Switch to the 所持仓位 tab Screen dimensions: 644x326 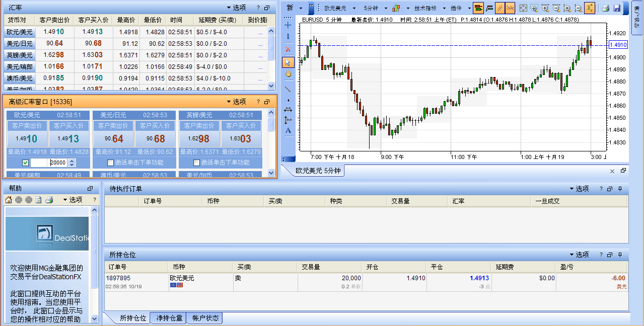point(132,318)
